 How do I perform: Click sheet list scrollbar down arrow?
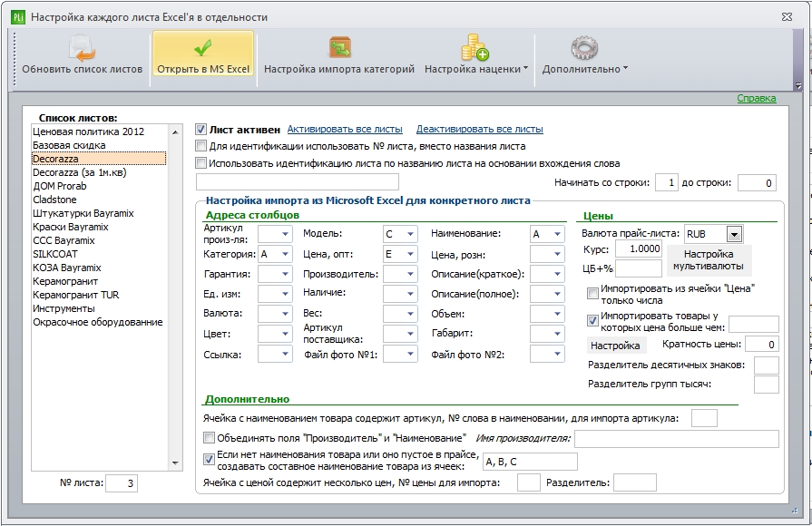click(175, 463)
